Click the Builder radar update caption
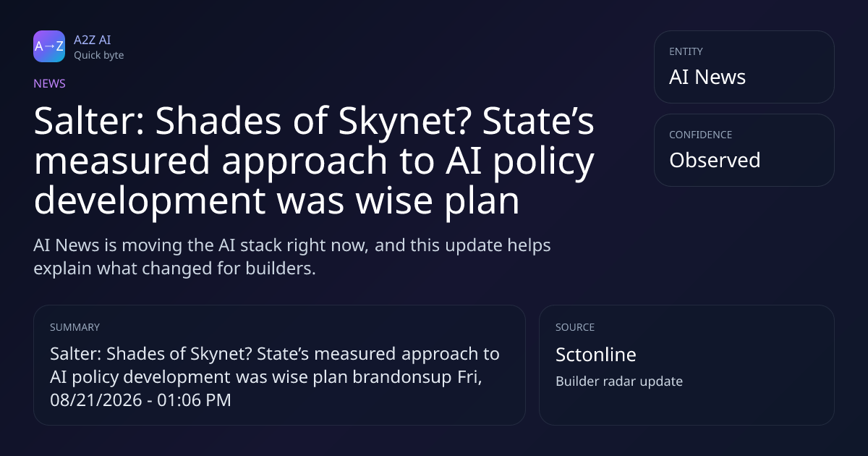868x456 pixels. pyautogui.click(x=619, y=381)
